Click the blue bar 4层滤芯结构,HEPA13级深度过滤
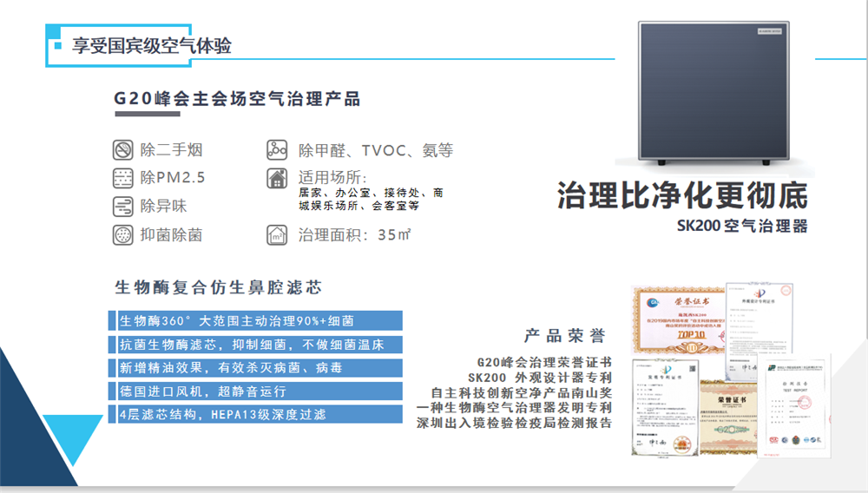Image resolution: width=868 pixels, height=493 pixels. [256, 414]
